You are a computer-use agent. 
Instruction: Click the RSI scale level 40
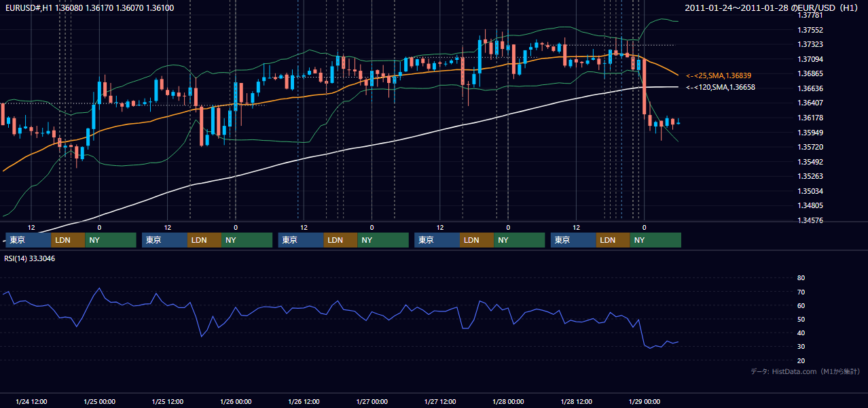(x=801, y=333)
